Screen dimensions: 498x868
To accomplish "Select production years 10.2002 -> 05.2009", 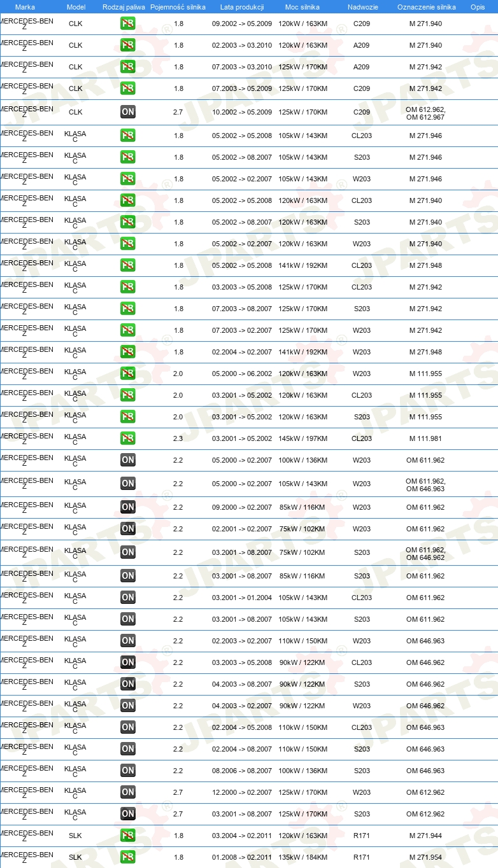I will [242, 112].
